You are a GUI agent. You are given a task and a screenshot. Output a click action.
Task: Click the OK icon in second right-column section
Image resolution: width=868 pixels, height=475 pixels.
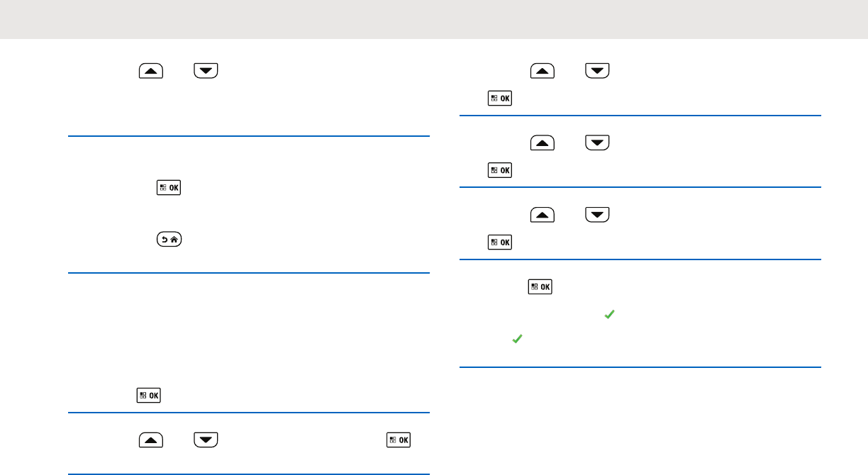(x=500, y=170)
